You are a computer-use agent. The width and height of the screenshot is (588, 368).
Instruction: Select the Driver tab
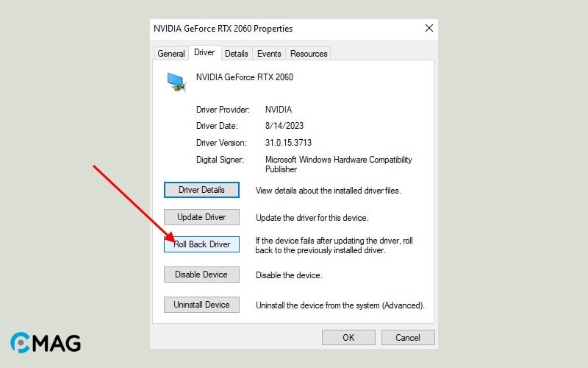(x=204, y=52)
